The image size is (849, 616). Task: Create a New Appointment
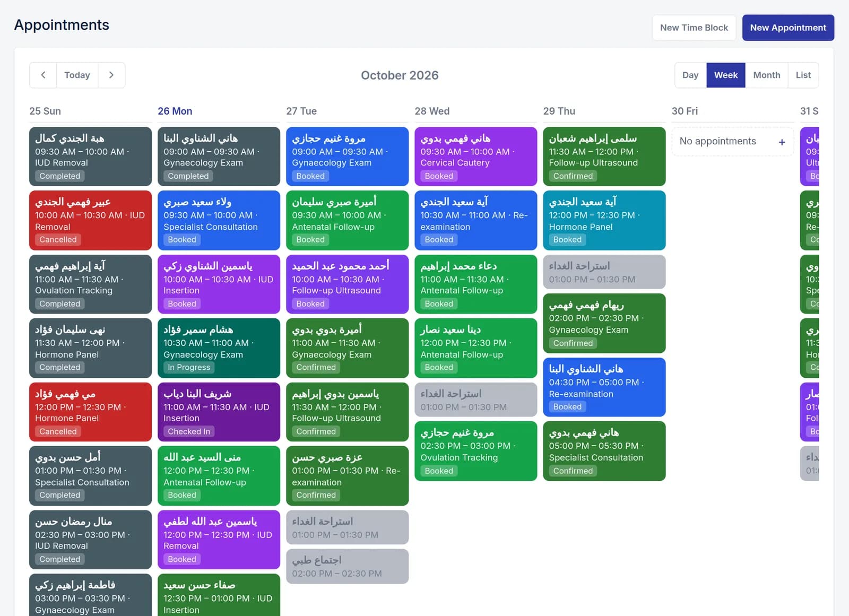(788, 28)
